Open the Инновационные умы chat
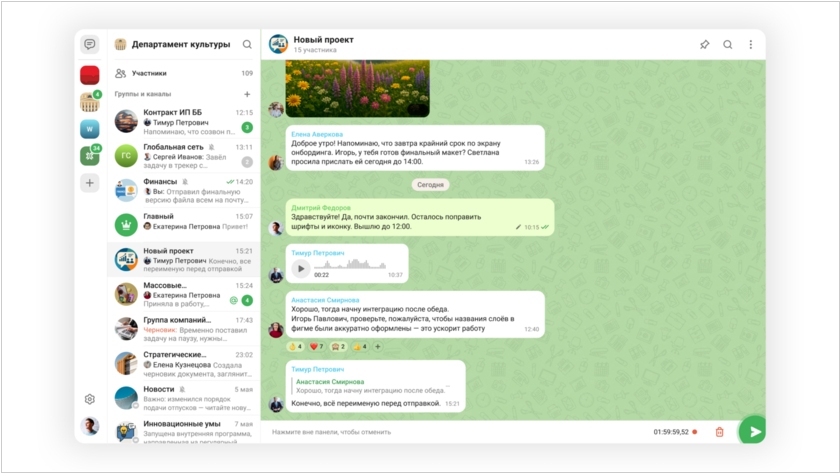 [x=183, y=432]
